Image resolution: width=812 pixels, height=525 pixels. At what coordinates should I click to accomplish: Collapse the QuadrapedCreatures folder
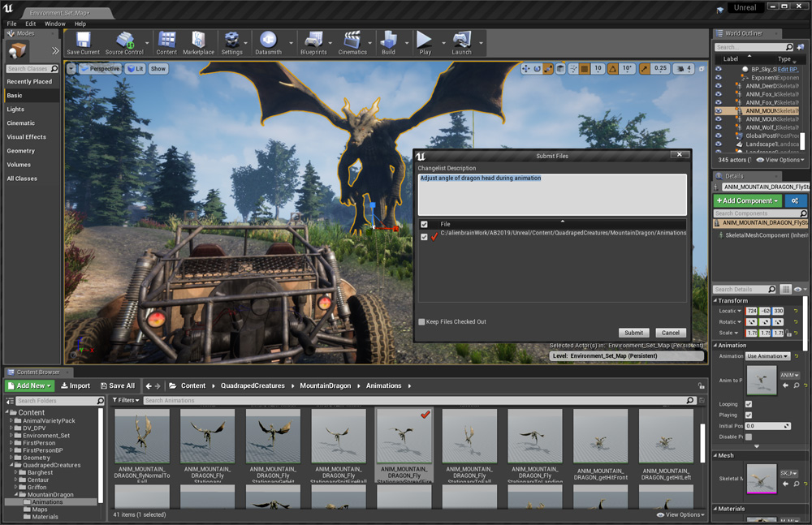11,465
